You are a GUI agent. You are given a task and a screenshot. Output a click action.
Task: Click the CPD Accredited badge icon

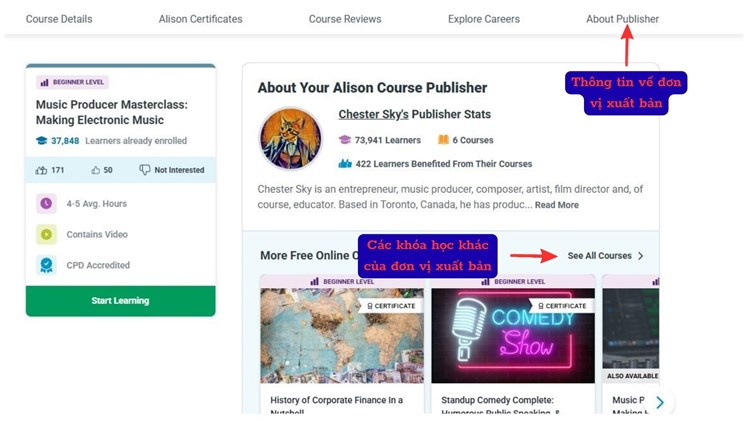(46, 265)
